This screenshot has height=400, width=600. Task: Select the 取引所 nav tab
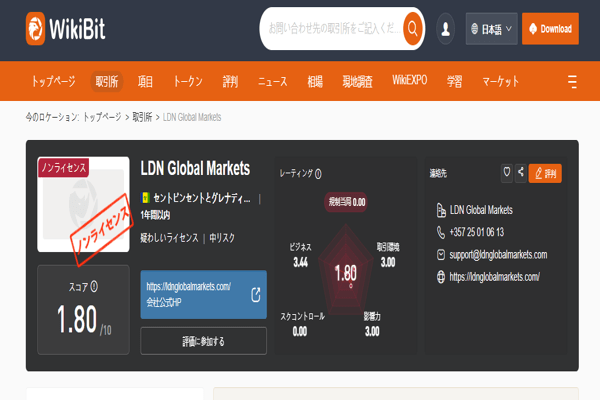[x=107, y=81]
